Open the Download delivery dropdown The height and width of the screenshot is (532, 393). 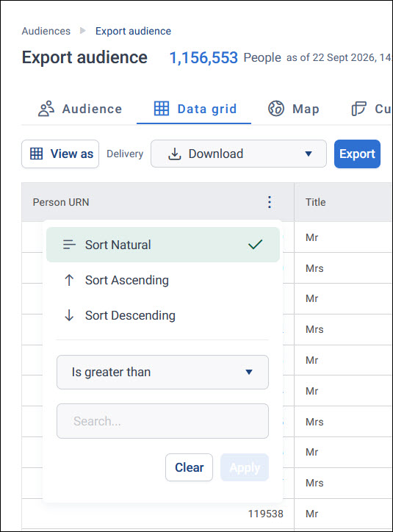click(x=239, y=154)
